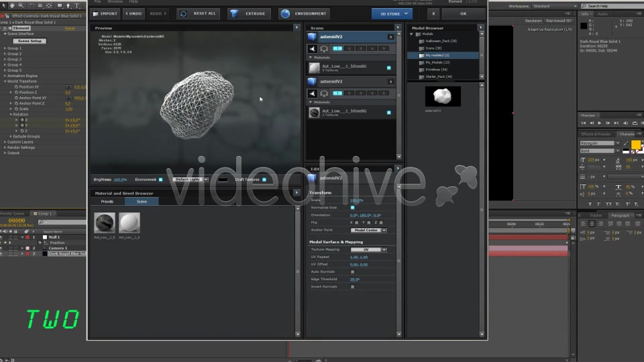
Task: Assign second asteroidV2 to group 5
Action: click(384, 93)
